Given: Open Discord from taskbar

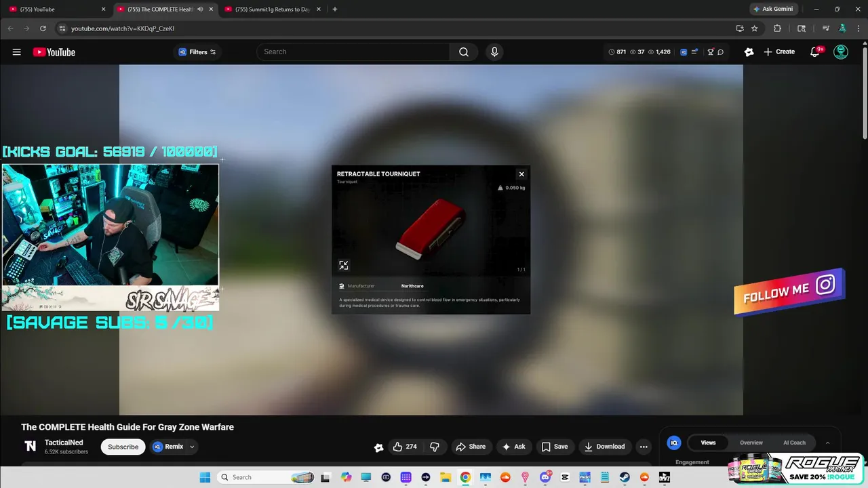Looking at the screenshot, I should pyautogui.click(x=545, y=477).
